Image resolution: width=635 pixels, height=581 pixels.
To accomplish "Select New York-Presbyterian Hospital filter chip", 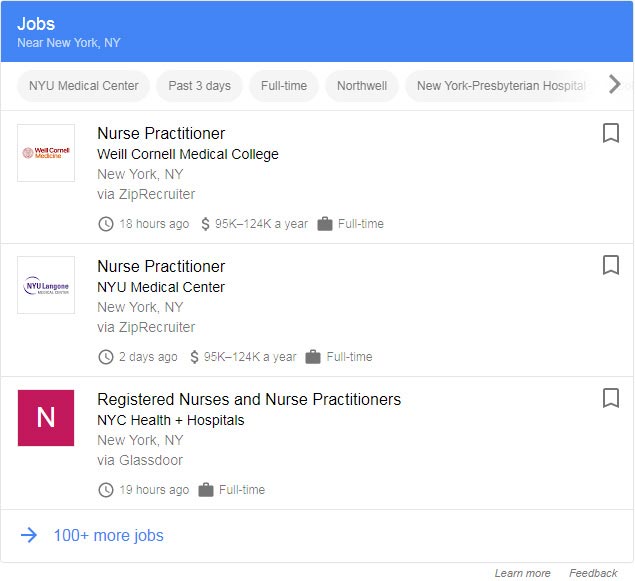I will click(500, 86).
